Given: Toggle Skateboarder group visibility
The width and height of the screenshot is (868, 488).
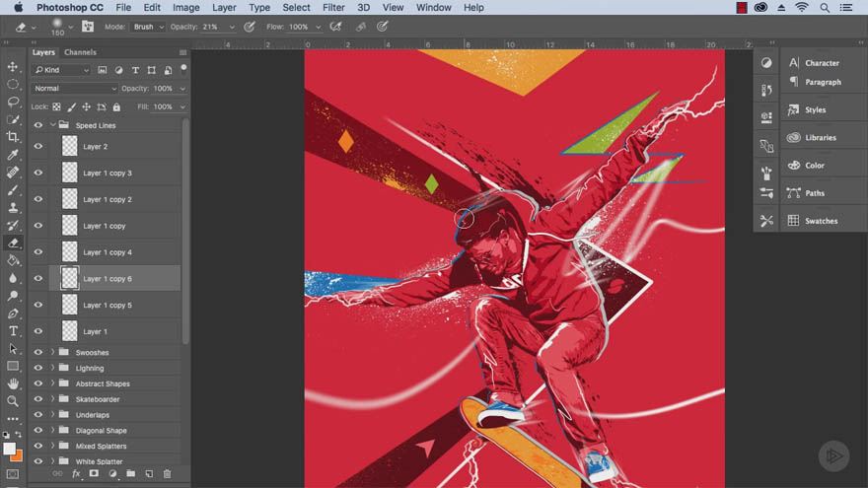Looking at the screenshot, I should point(38,399).
